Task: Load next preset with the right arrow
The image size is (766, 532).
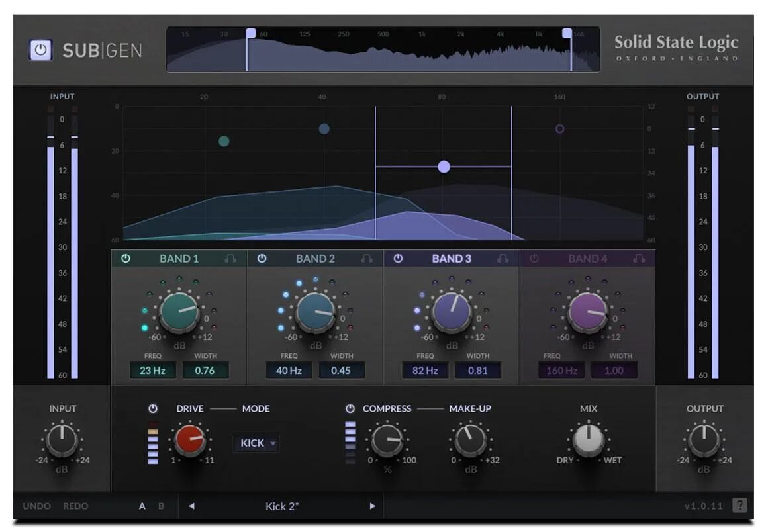Action: point(372,506)
